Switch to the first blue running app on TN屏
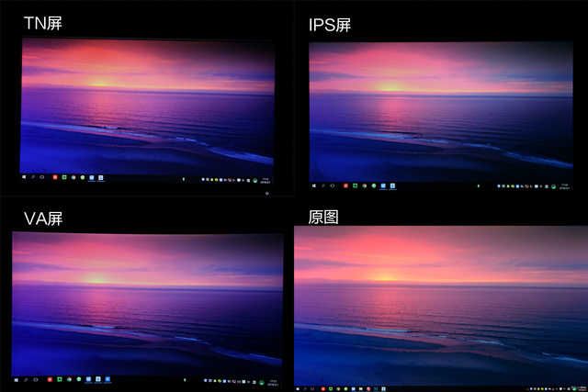The width and height of the screenshot is (588, 392). click(92, 178)
